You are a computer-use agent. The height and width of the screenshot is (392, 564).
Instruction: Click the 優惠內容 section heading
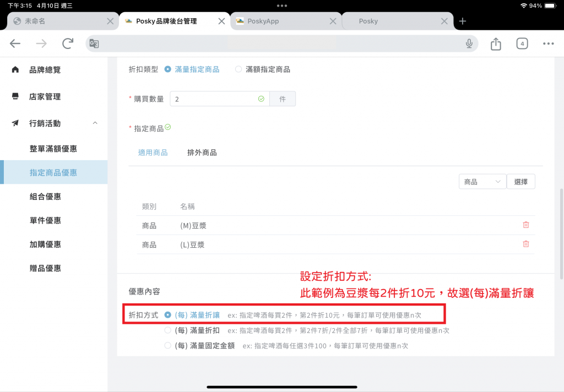coord(144,291)
